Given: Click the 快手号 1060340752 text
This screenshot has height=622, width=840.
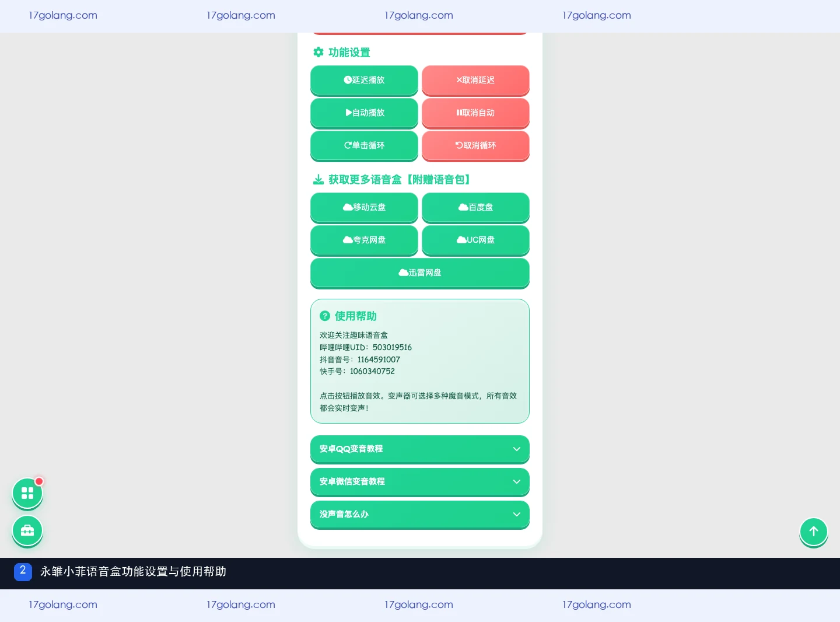Looking at the screenshot, I should click(x=357, y=371).
